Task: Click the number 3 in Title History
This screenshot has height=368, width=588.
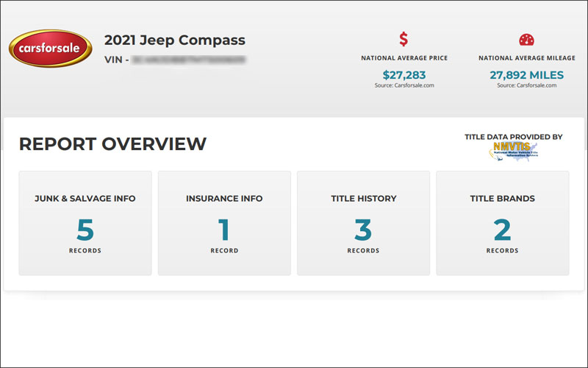Action: pos(363,230)
